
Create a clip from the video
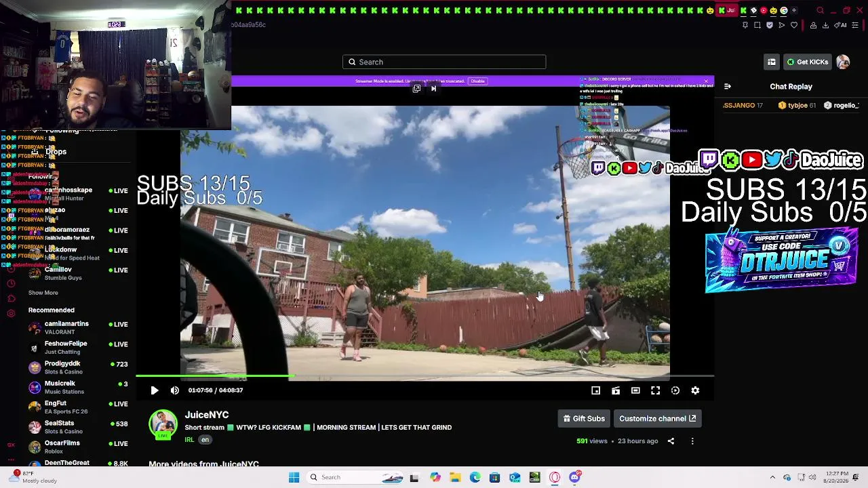(x=616, y=390)
